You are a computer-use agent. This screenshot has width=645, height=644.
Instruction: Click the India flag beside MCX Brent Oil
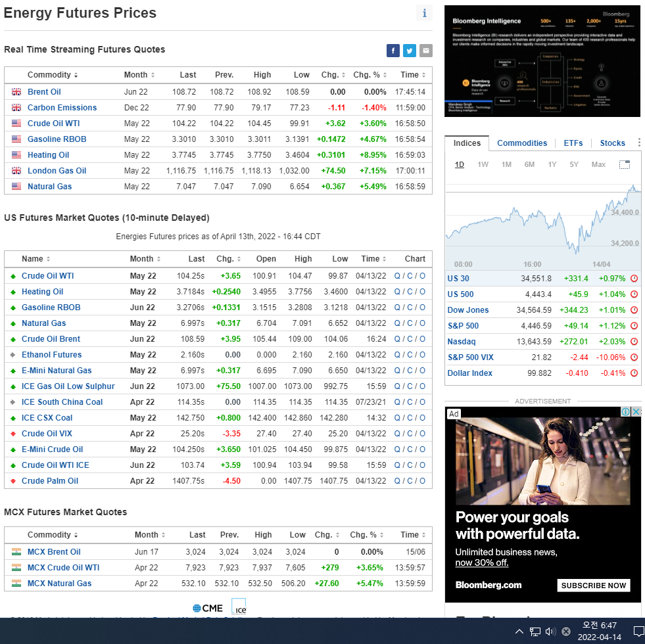click(x=16, y=552)
